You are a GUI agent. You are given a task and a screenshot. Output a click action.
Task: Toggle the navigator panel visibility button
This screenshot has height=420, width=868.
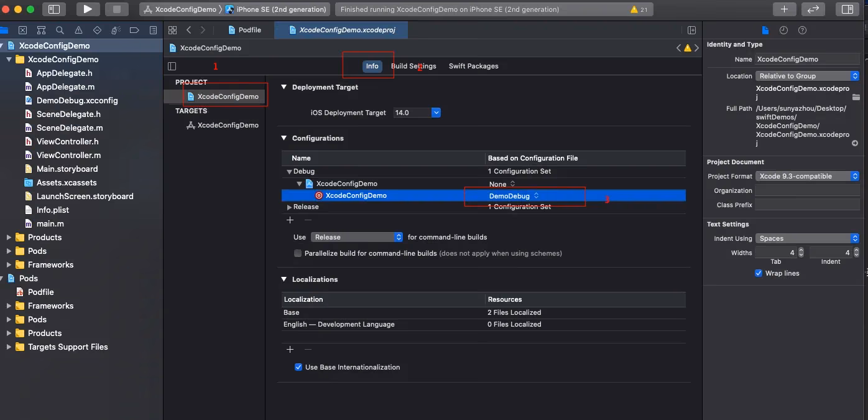(x=54, y=9)
